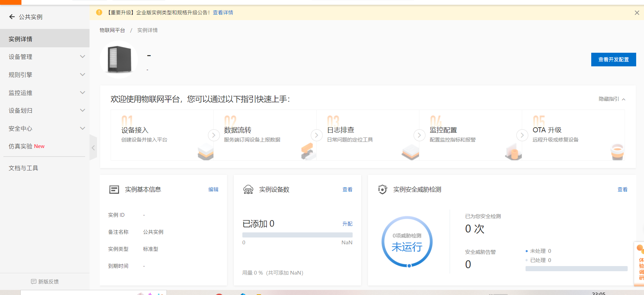Click the back arrow next to 公共实例
644x295 pixels.
[x=12, y=17]
